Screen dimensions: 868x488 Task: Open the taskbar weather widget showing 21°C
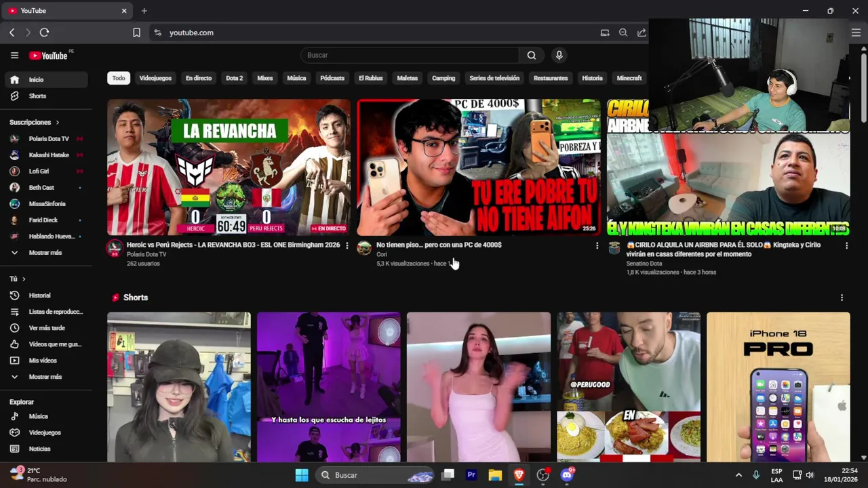(x=39, y=475)
